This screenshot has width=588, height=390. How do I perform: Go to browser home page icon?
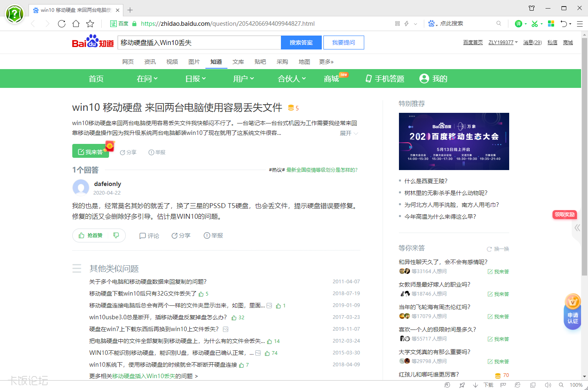pyautogui.click(x=76, y=24)
